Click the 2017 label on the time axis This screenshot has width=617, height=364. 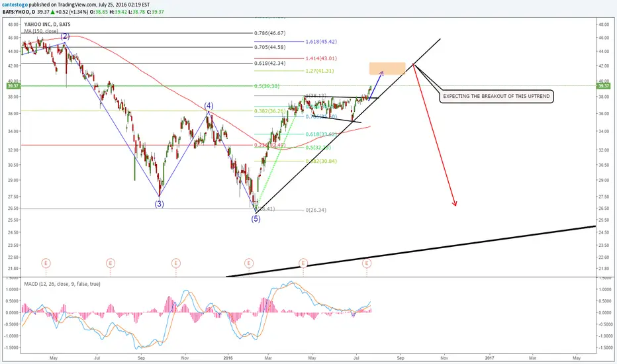(489, 358)
